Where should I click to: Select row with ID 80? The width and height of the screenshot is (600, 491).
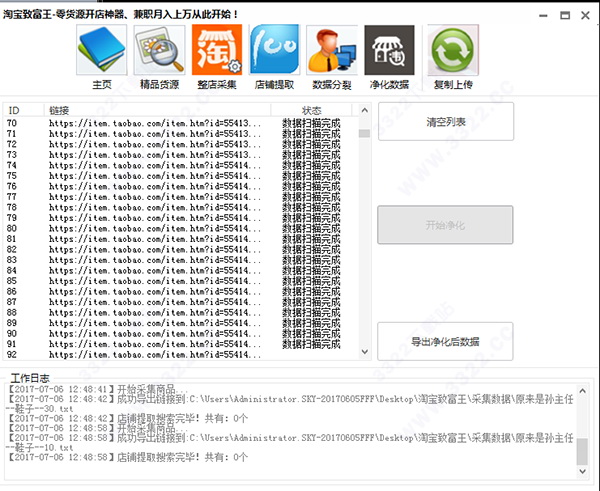click(181, 228)
